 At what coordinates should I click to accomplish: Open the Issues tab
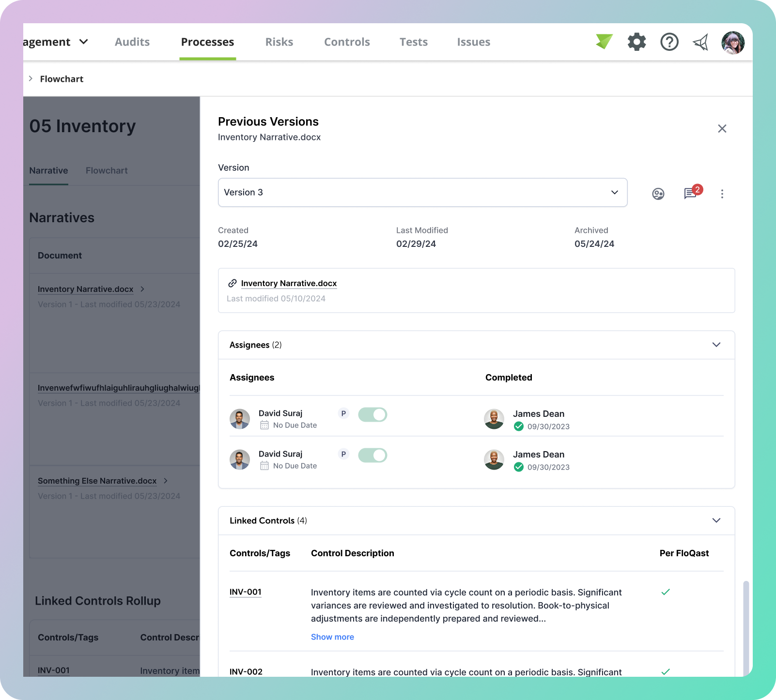tap(474, 42)
